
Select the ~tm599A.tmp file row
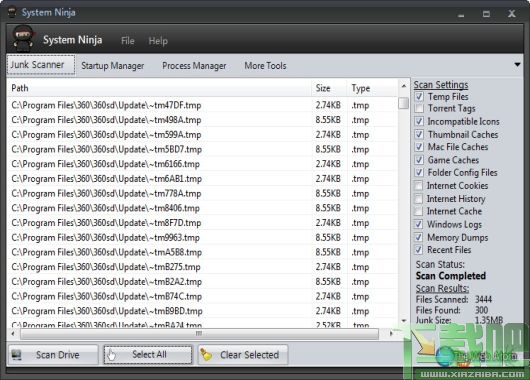[x=202, y=135]
